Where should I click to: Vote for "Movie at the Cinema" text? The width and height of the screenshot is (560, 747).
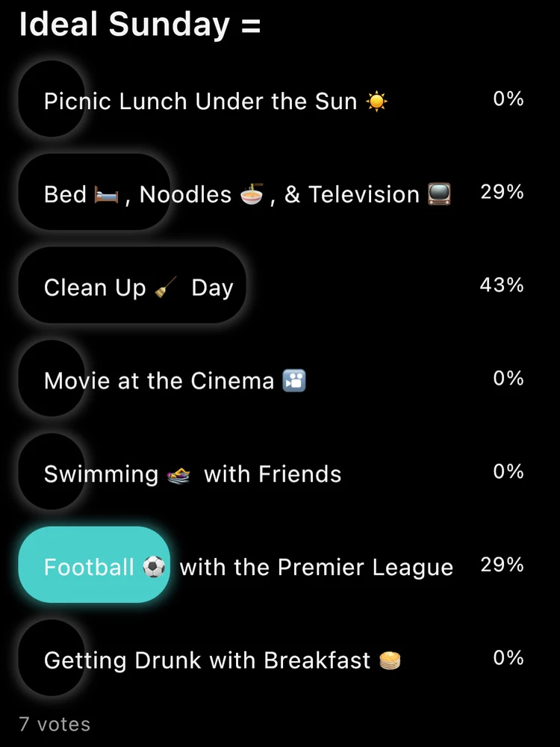click(159, 381)
